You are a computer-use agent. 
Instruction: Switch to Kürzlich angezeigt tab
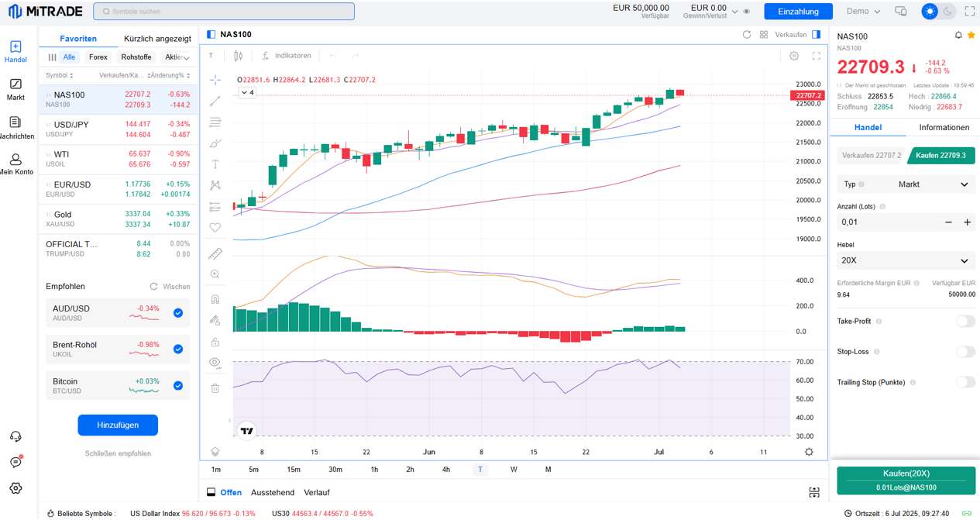coord(157,38)
